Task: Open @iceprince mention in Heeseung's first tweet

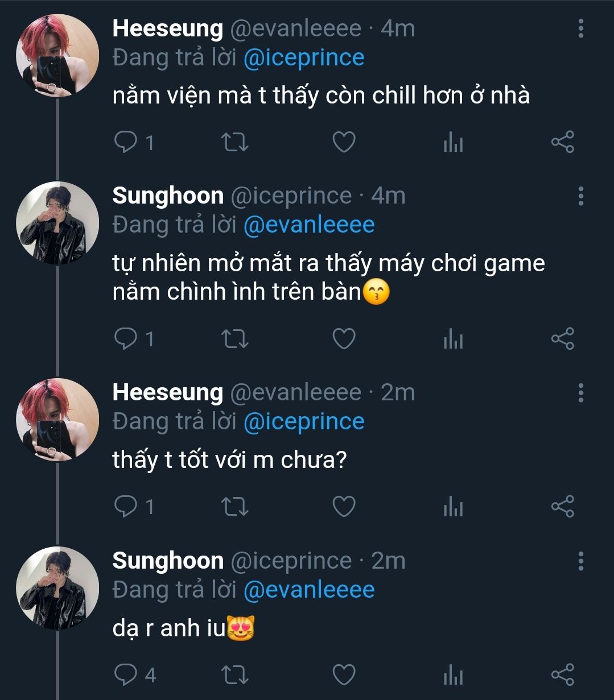Action: pyautogui.click(x=304, y=58)
